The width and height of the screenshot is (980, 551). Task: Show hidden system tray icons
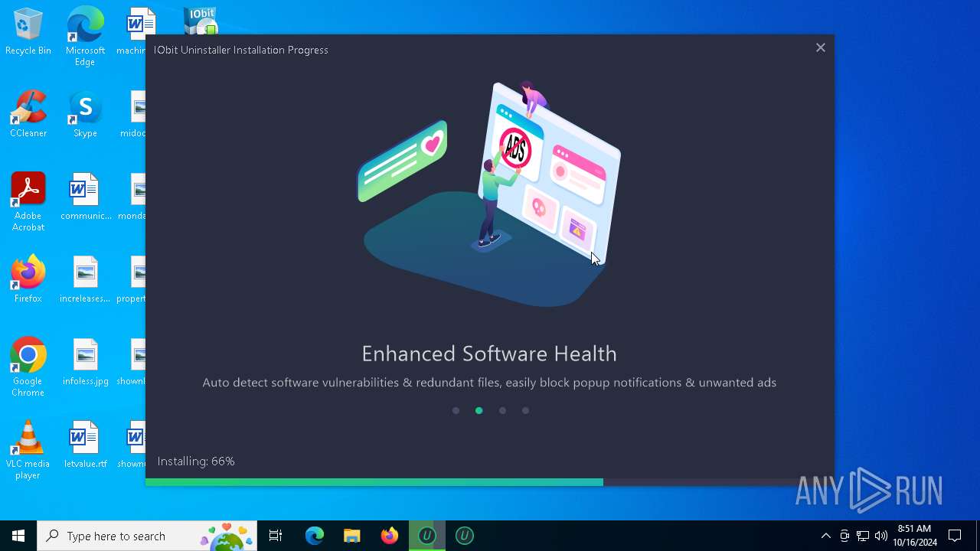tap(825, 536)
